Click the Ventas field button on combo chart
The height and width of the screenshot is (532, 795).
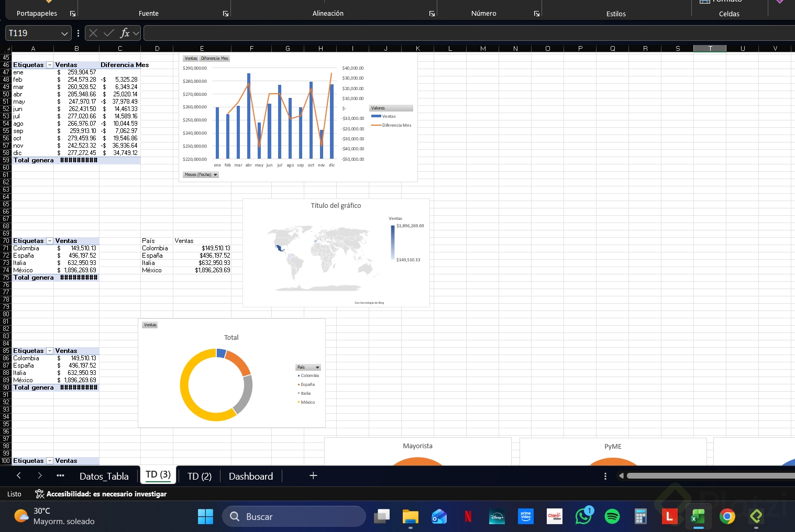pyautogui.click(x=191, y=58)
